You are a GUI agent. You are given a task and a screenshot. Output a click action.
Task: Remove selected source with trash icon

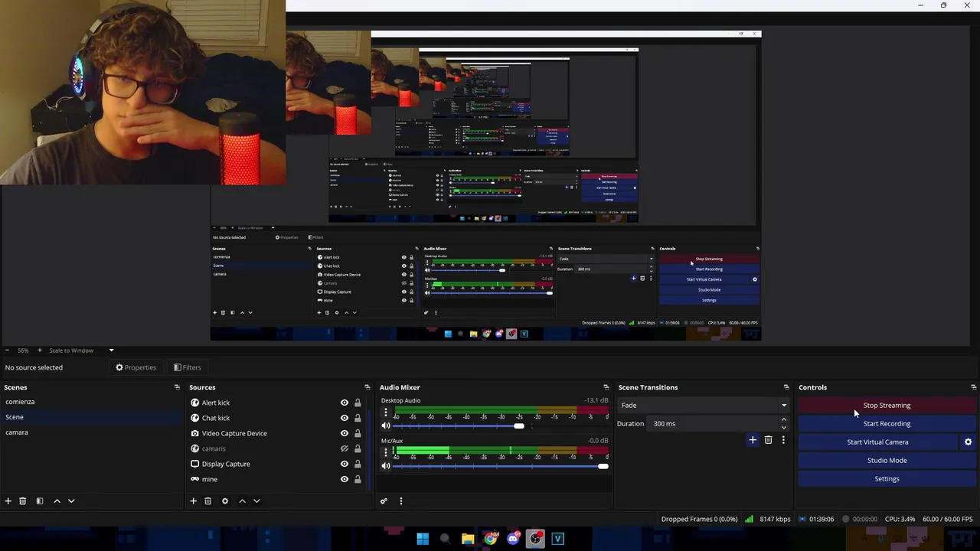[x=207, y=501]
